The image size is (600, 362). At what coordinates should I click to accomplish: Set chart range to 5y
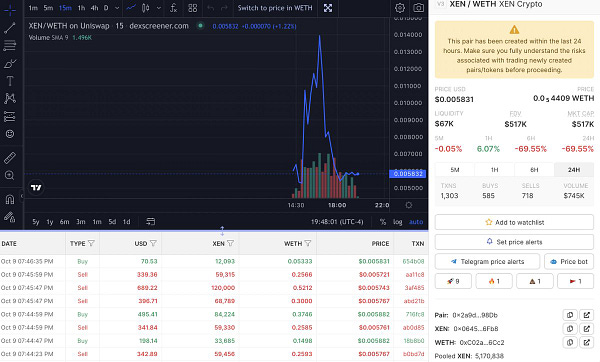(36, 222)
